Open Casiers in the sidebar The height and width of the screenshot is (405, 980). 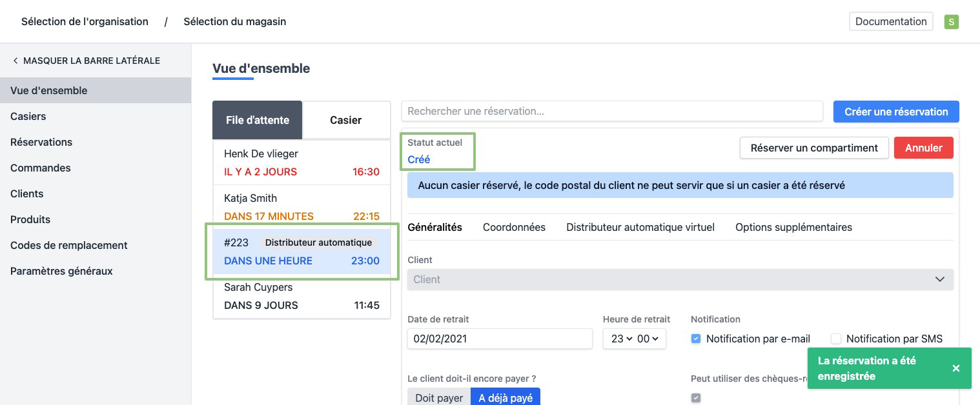28,116
